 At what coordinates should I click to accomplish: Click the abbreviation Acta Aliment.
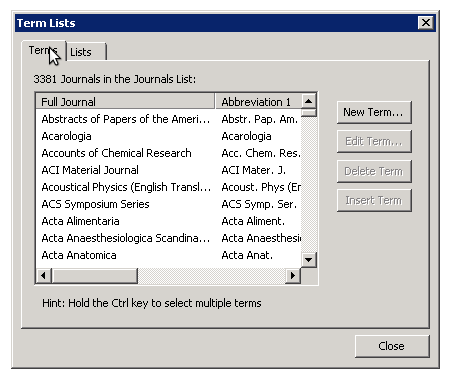[x=253, y=221]
